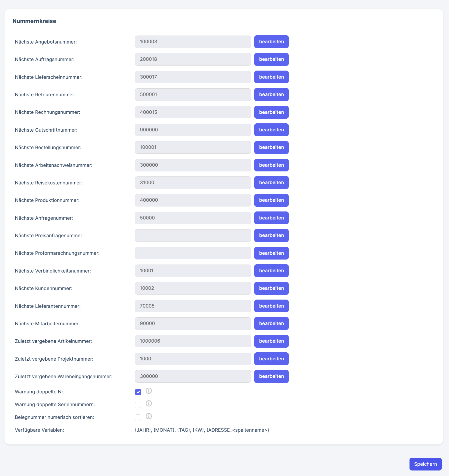Viewport: 449px width, 476px height.
Task: Edit the Nächste Angebotsnummer via bearbeiten
Action: [x=271, y=42]
